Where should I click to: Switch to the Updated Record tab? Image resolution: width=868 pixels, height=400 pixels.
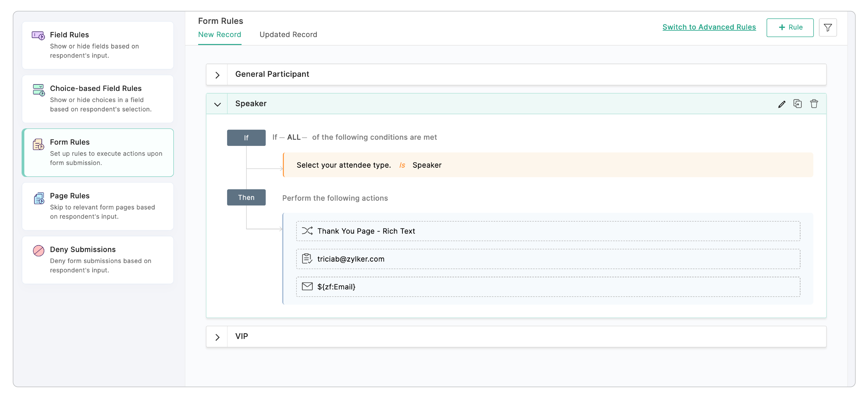point(288,35)
